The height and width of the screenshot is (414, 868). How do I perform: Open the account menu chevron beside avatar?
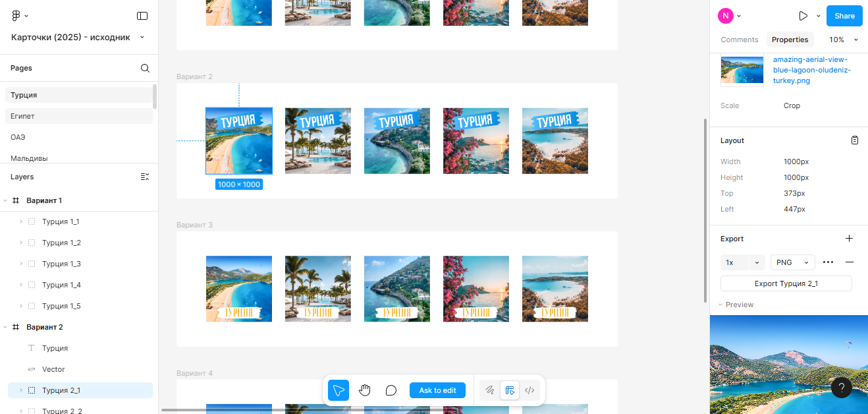coord(739,16)
